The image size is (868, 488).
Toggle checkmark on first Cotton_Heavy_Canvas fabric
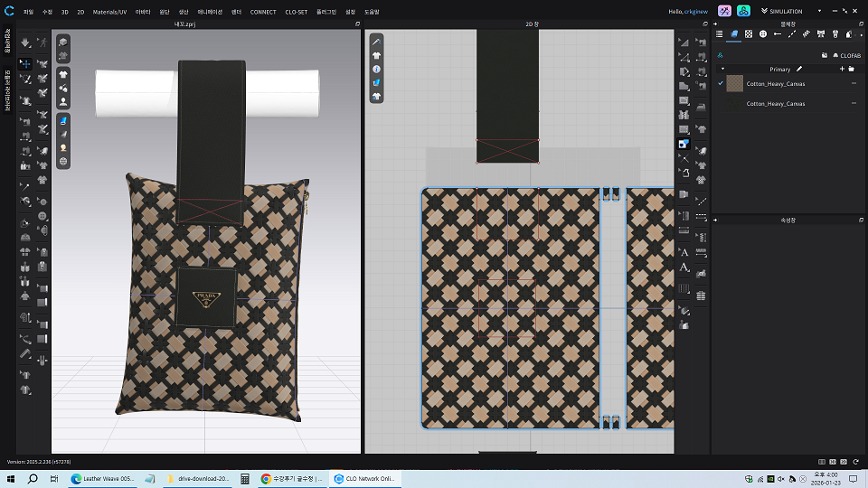point(721,83)
